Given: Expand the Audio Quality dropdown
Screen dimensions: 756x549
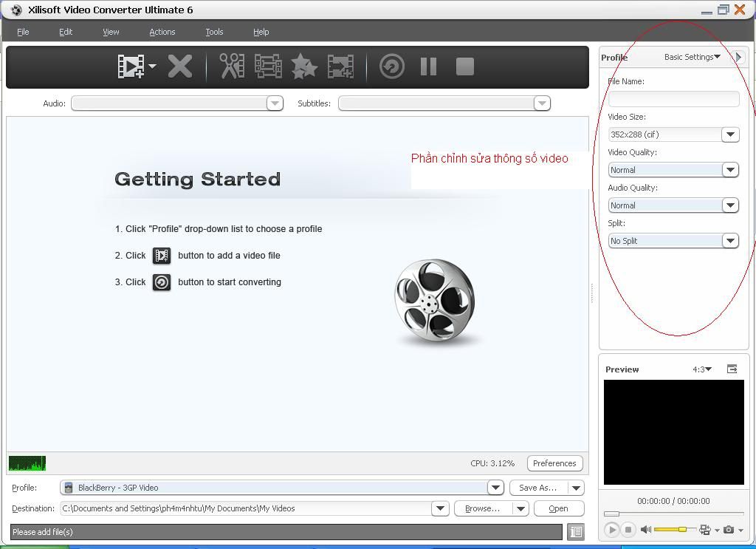Looking at the screenshot, I should coord(730,205).
